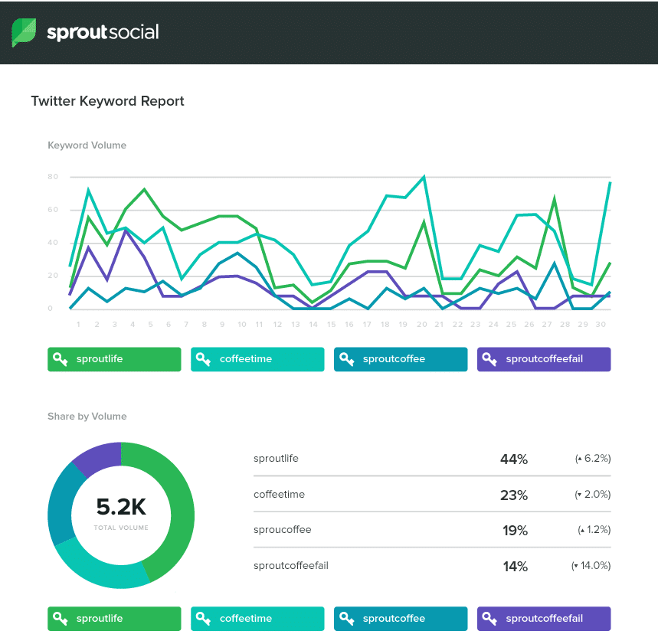Toggle the sproutcoffeefail keyword visibility

tap(543, 359)
